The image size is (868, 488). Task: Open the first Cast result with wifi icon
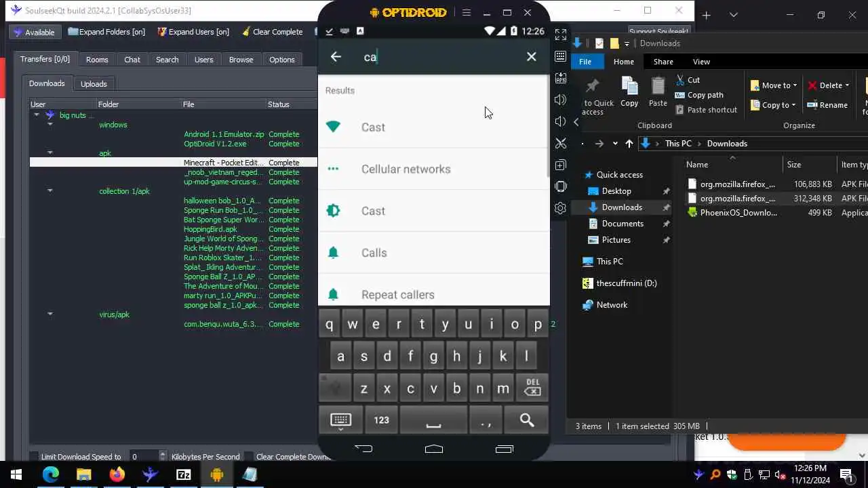[x=434, y=127]
